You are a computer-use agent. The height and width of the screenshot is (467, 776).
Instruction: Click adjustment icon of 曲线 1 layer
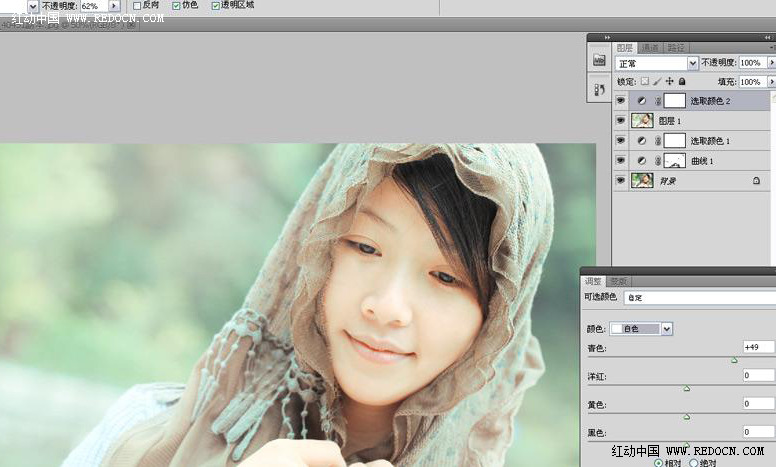pyautogui.click(x=642, y=161)
